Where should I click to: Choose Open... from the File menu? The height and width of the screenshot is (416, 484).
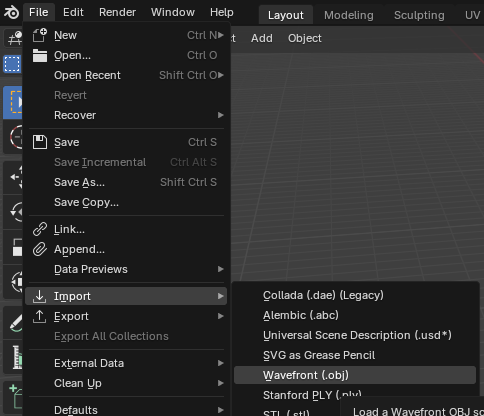point(126,55)
